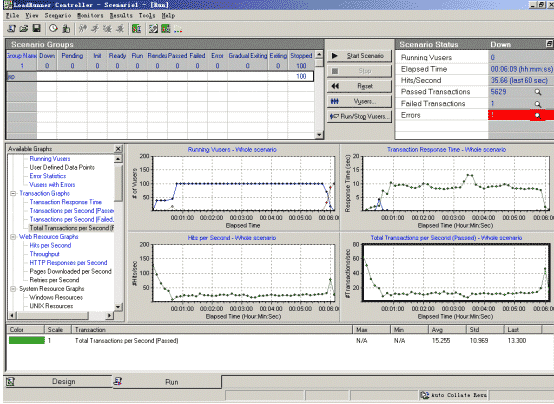Image resolution: width=554 pixels, height=404 pixels.
Task: Open the Results menu
Action: point(121,15)
